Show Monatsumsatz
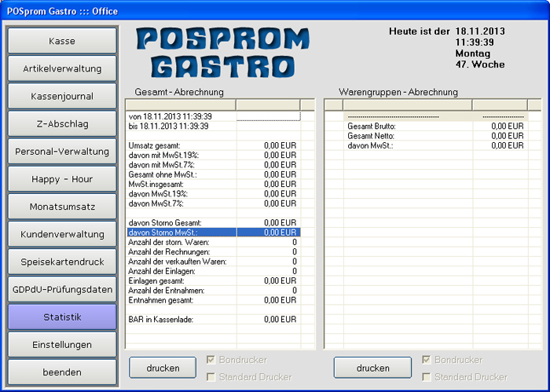550x392 pixels. click(x=62, y=207)
